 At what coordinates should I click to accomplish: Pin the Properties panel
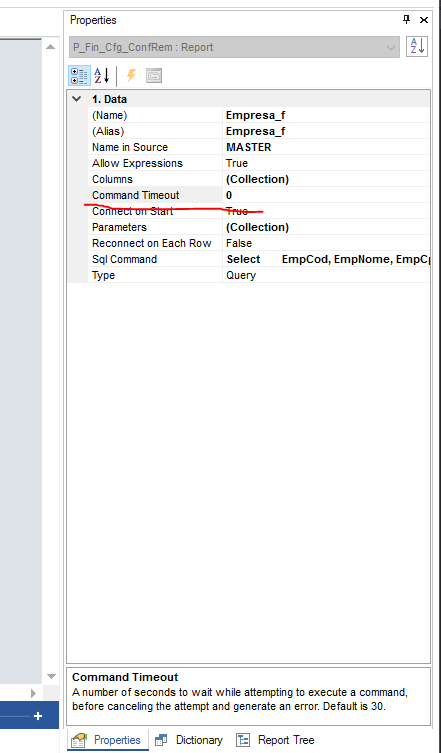pyautogui.click(x=406, y=20)
